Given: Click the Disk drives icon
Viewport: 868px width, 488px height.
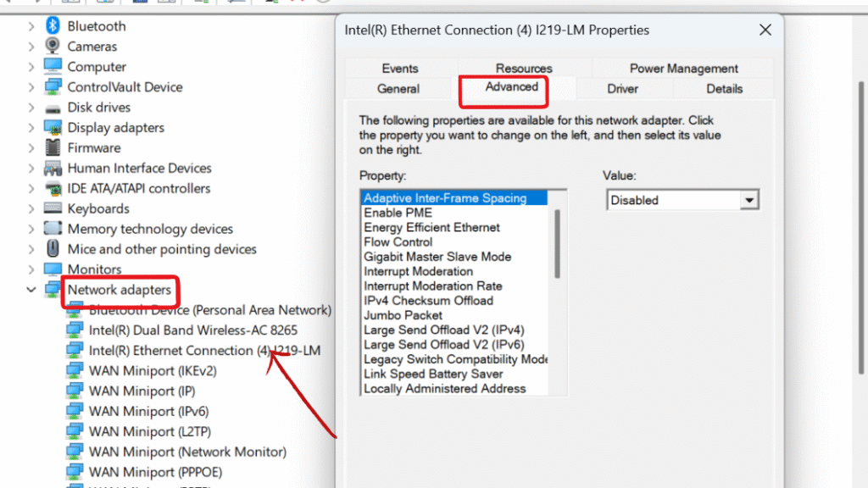Looking at the screenshot, I should click(53, 108).
